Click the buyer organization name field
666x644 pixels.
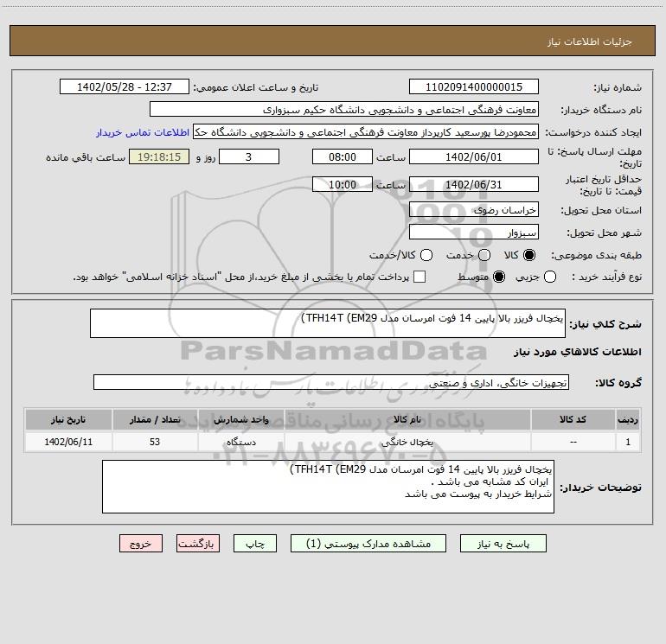[344, 109]
